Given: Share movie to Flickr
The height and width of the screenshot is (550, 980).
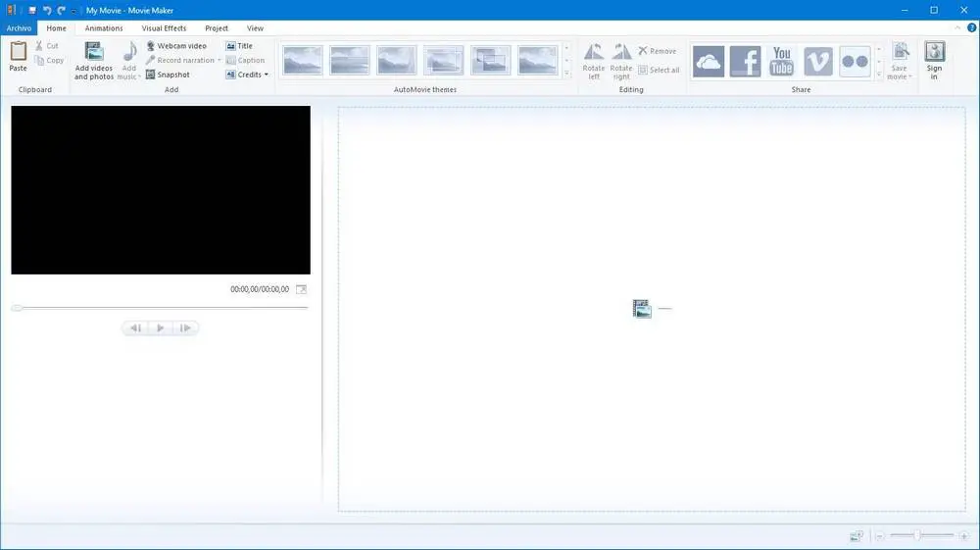Looking at the screenshot, I should click(855, 61).
